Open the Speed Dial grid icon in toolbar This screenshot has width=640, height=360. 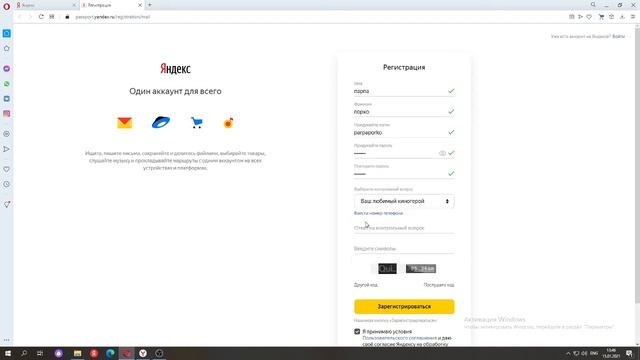[x=52, y=17]
